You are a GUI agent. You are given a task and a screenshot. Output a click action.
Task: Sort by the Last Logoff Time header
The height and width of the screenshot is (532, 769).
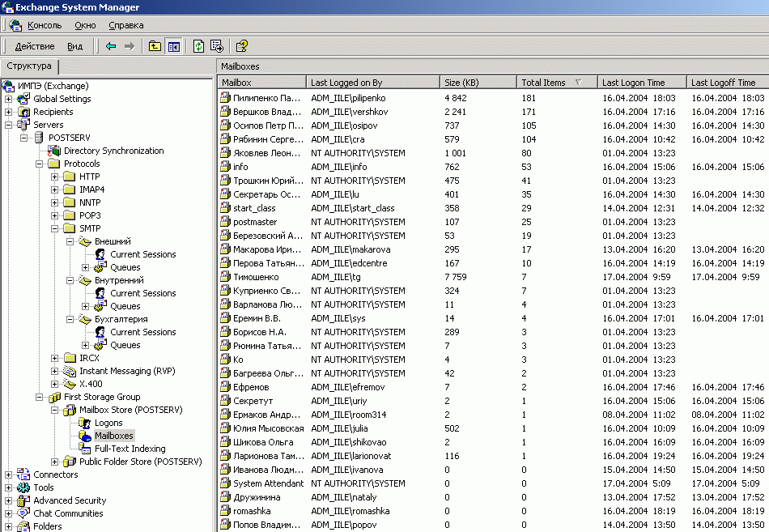click(x=728, y=83)
